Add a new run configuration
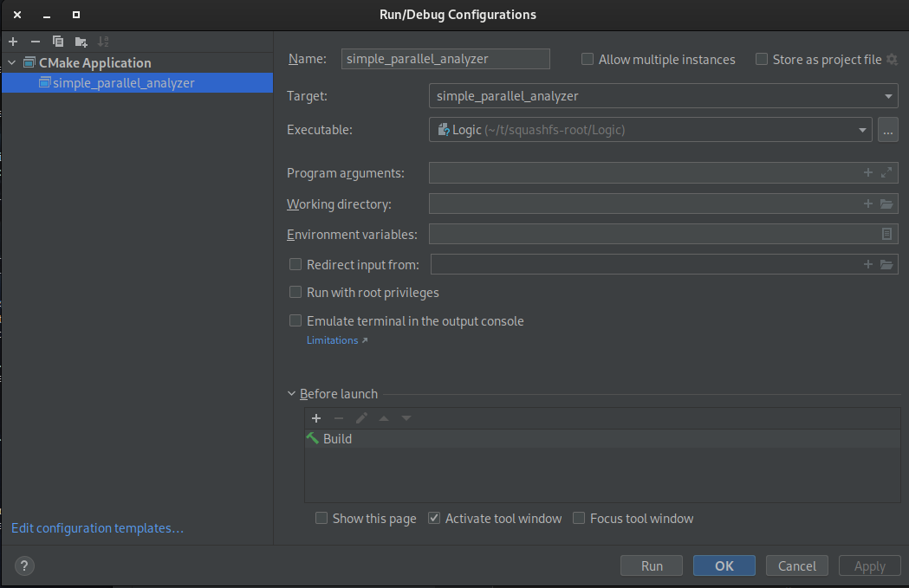Image resolution: width=909 pixels, height=588 pixels. (x=13, y=42)
